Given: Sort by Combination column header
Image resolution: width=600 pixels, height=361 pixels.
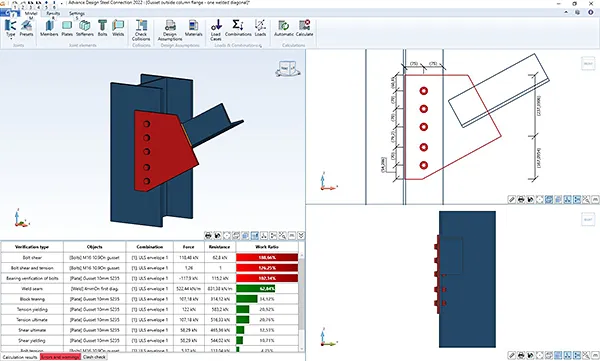Looking at the screenshot, I should point(150,247).
